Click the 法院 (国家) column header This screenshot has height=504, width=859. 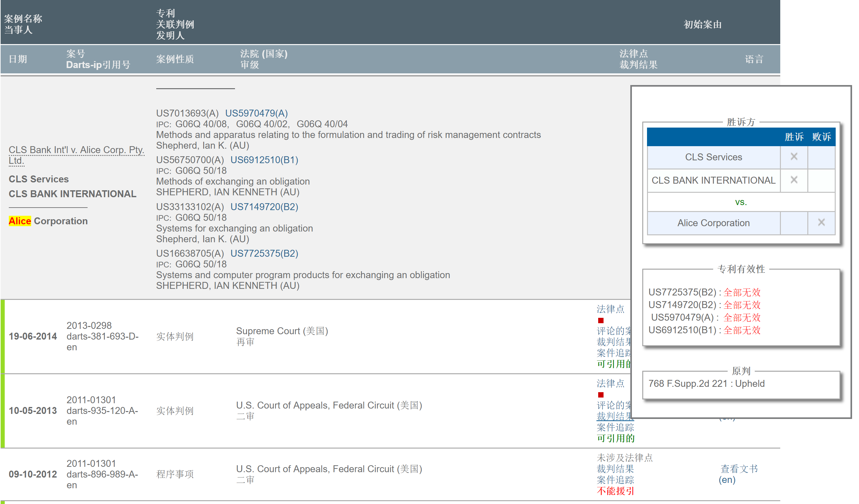point(264,54)
